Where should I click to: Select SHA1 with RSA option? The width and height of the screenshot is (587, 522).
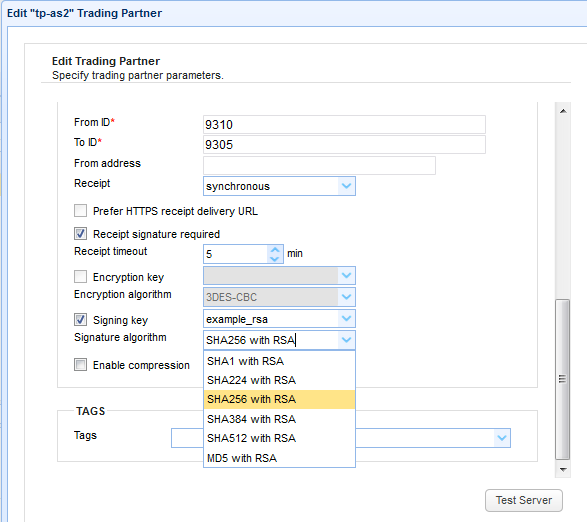click(x=279, y=361)
